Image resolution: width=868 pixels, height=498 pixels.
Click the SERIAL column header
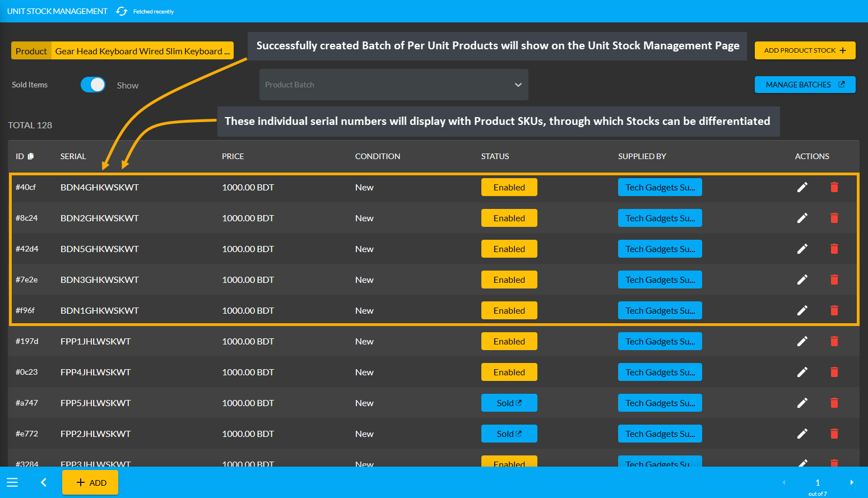[73, 156]
